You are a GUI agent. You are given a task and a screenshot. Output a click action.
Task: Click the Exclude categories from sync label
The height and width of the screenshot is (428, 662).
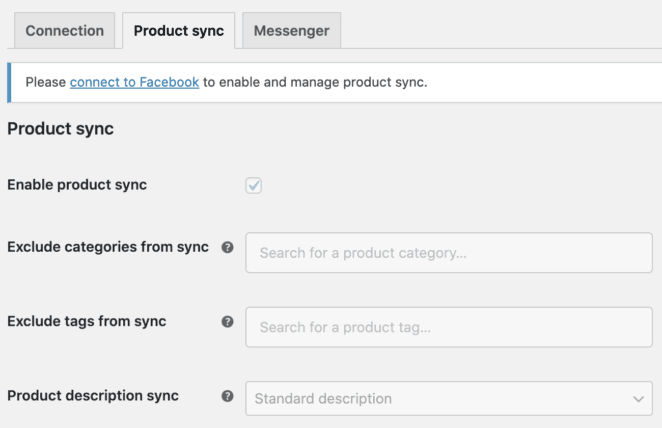tap(108, 247)
